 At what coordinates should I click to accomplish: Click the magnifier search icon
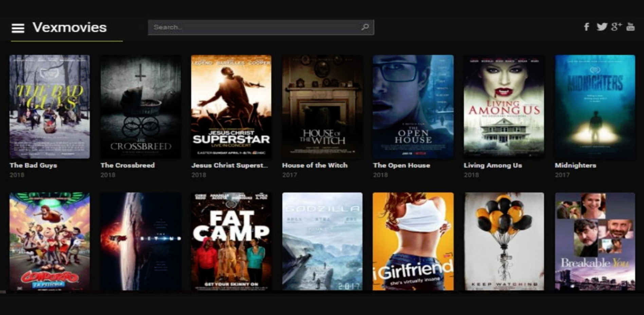tap(365, 27)
